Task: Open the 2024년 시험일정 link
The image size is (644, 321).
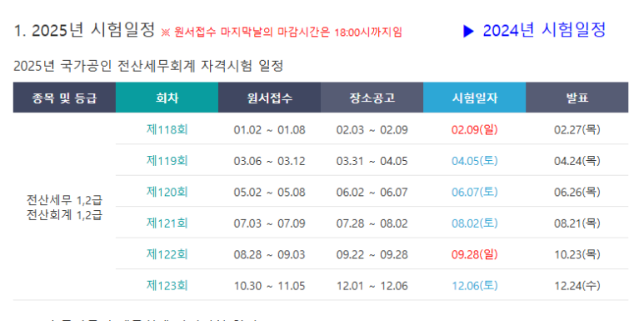Action: [x=544, y=30]
